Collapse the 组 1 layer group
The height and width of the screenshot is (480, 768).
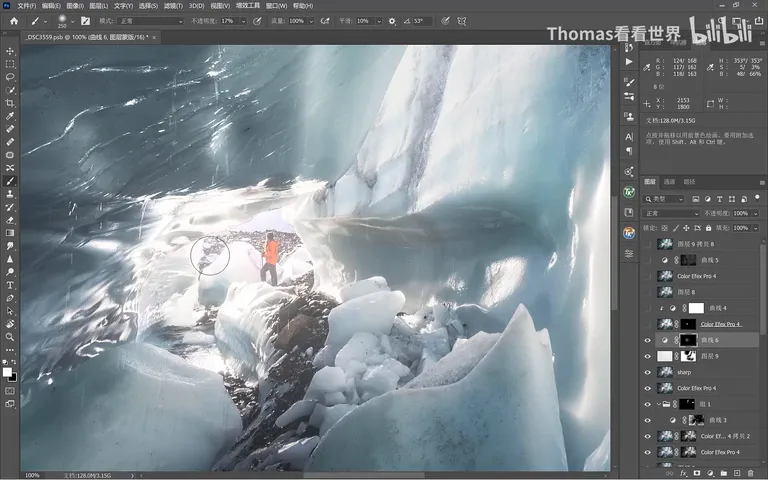tap(659, 404)
